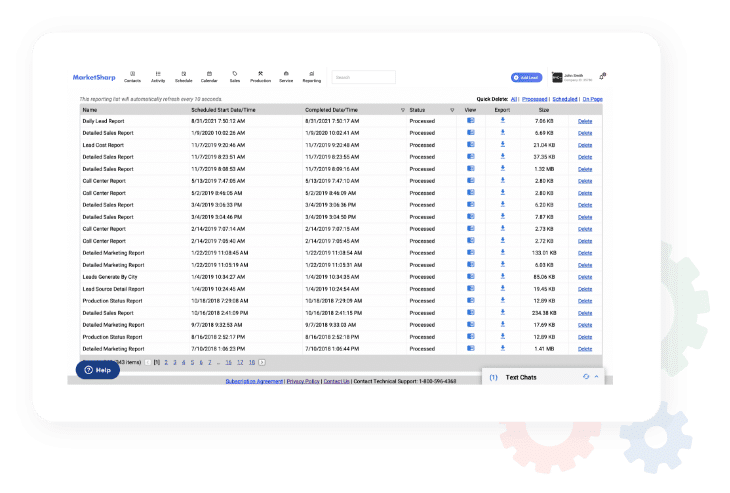
Task: Expand the Text Chats panel
Action: (x=597, y=377)
